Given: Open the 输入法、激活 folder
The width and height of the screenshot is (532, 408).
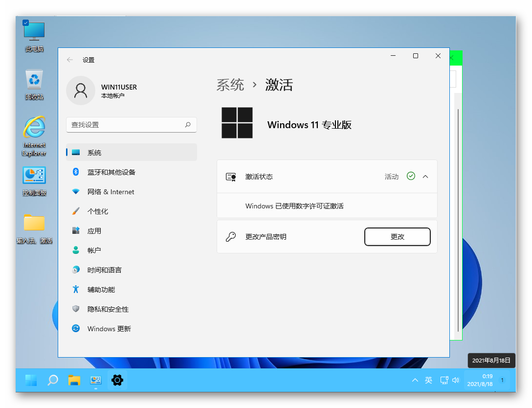Looking at the screenshot, I should [x=34, y=229].
